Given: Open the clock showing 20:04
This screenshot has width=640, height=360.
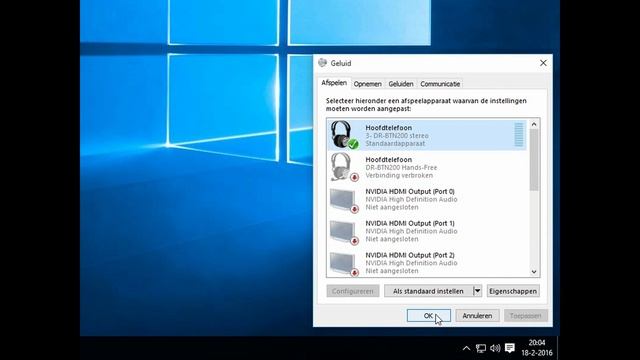Looking at the screenshot, I should [537, 342].
